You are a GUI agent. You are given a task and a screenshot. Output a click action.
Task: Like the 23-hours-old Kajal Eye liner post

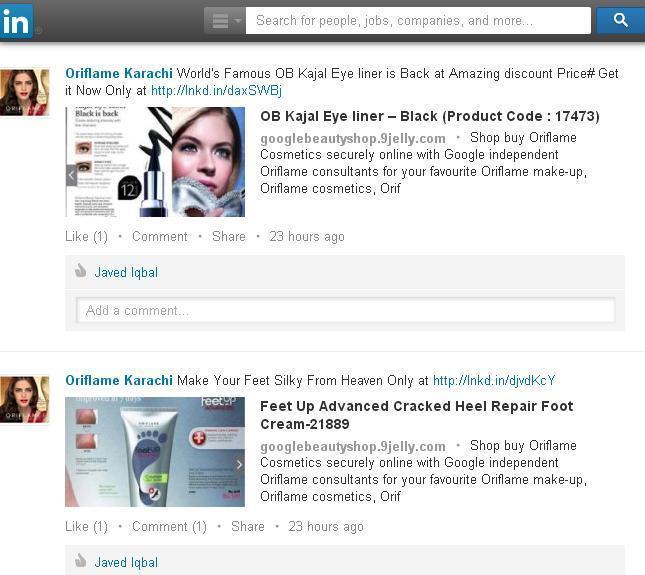point(86,236)
